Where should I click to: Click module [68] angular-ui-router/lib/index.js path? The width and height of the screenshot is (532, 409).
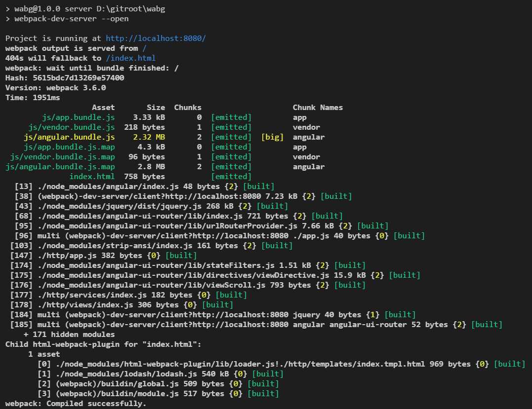140,216
